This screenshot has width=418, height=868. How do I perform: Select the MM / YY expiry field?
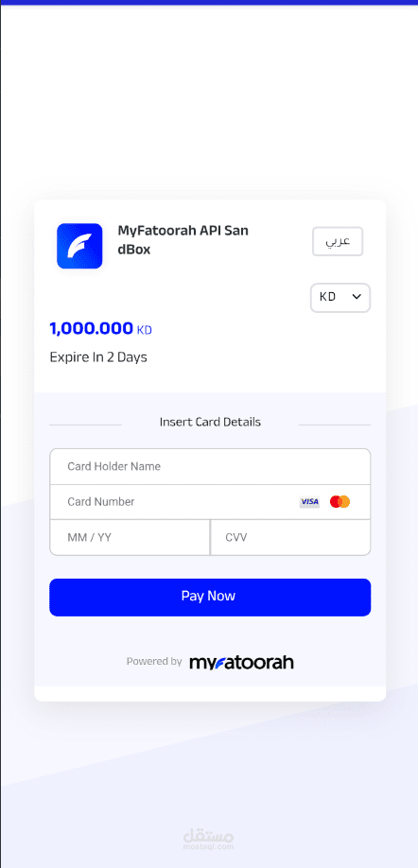click(x=130, y=537)
